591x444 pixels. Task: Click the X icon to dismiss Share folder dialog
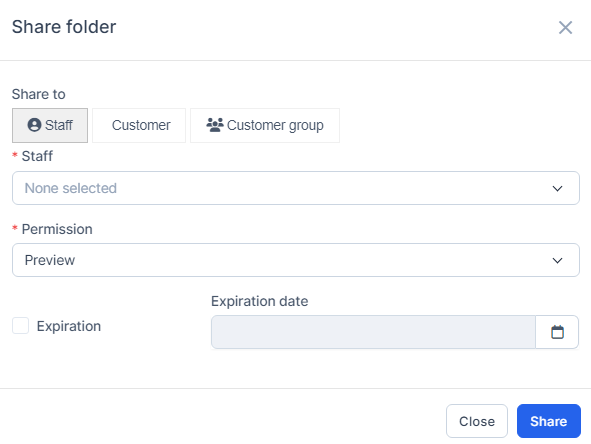pos(565,28)
